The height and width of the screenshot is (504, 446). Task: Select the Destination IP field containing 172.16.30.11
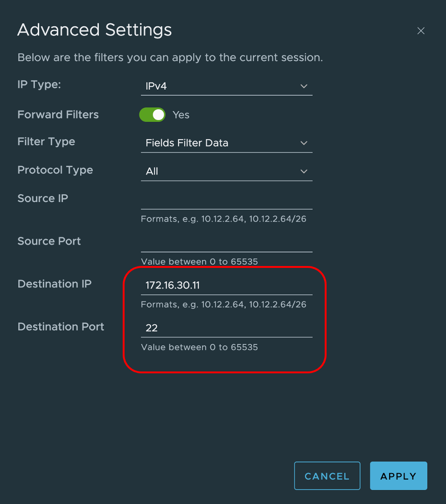click(226, 286)
